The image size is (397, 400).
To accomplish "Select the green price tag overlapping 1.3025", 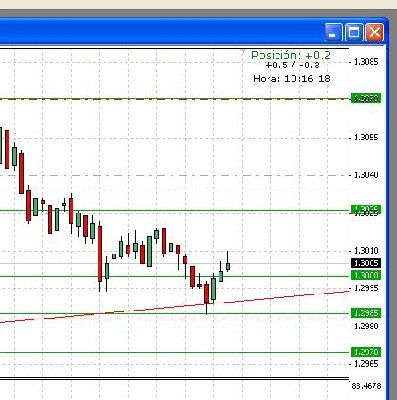I will pos(366,209).
